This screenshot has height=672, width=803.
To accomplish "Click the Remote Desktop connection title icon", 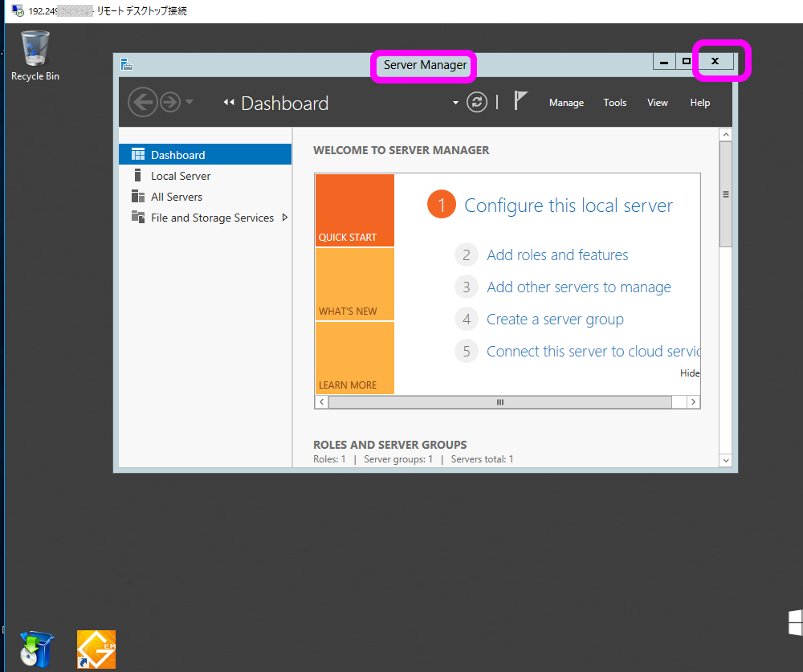I will (18, 10).
